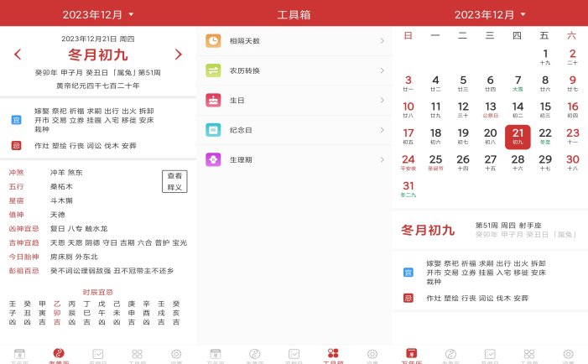Tap 彭祖百忌 row label

(x=24, y=271)
